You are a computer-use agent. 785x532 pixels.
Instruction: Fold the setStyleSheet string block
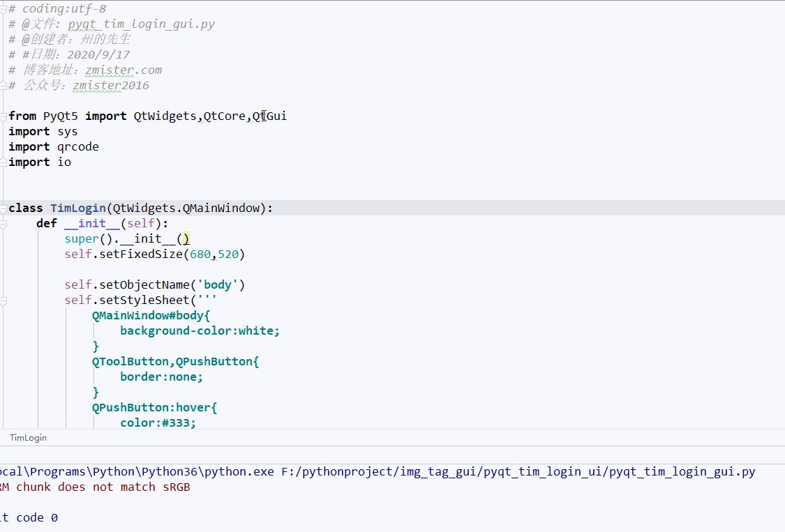pyautogui.click(x=3, y=301)
